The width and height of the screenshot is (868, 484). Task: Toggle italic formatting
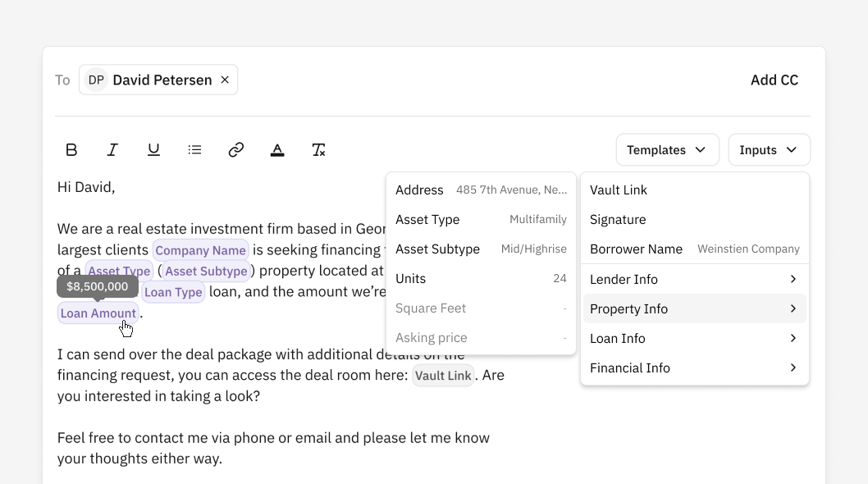(x=112, y=149)
